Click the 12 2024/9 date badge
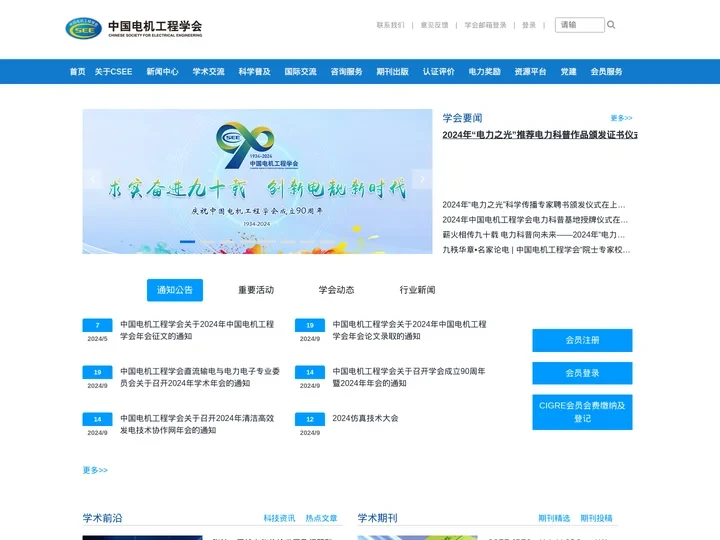 (310, 425)
